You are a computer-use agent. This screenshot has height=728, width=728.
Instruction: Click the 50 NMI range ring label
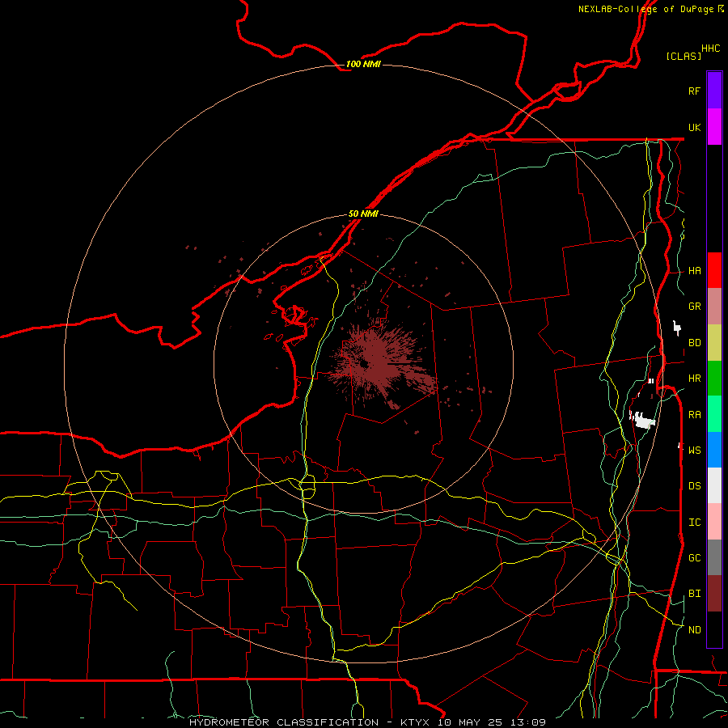pos(363,214)
